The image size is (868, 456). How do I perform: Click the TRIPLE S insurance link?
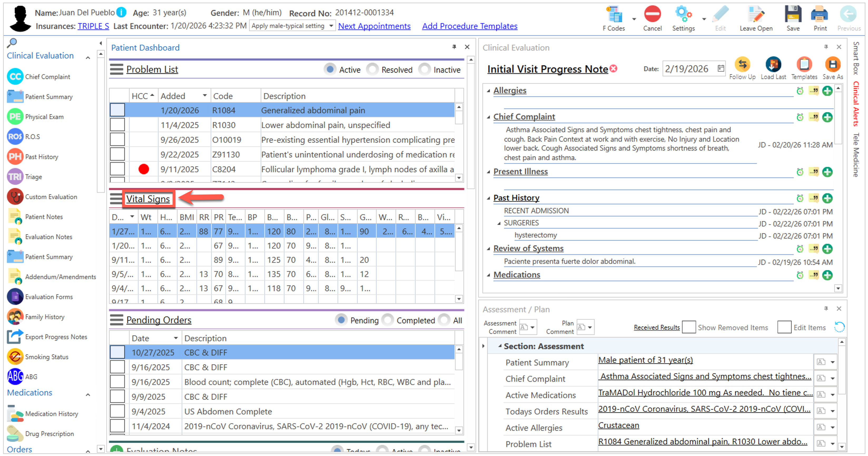tap(93, 26)
